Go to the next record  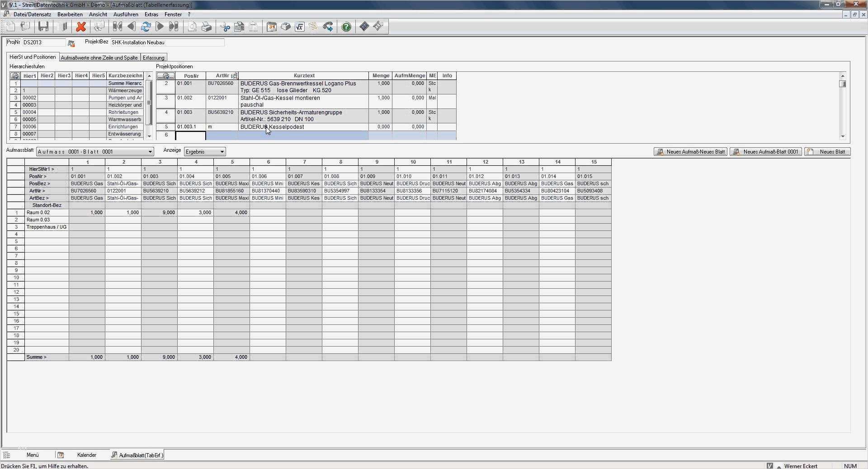[x=160, y=27]
